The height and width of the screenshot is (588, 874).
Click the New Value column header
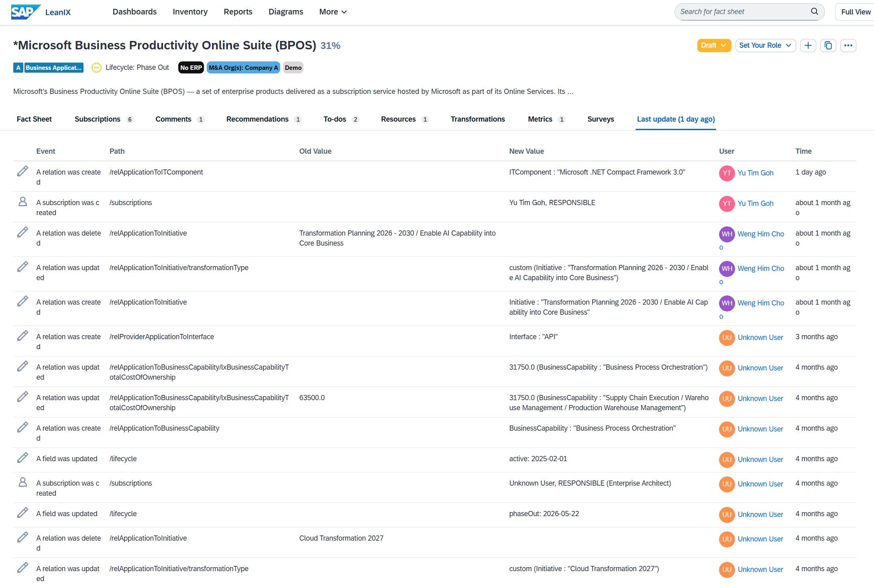click(x=526, y=151)
